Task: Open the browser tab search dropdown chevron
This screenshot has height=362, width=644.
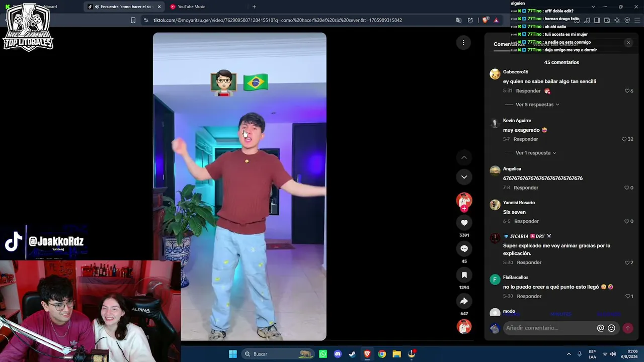Action: (593, 7)
